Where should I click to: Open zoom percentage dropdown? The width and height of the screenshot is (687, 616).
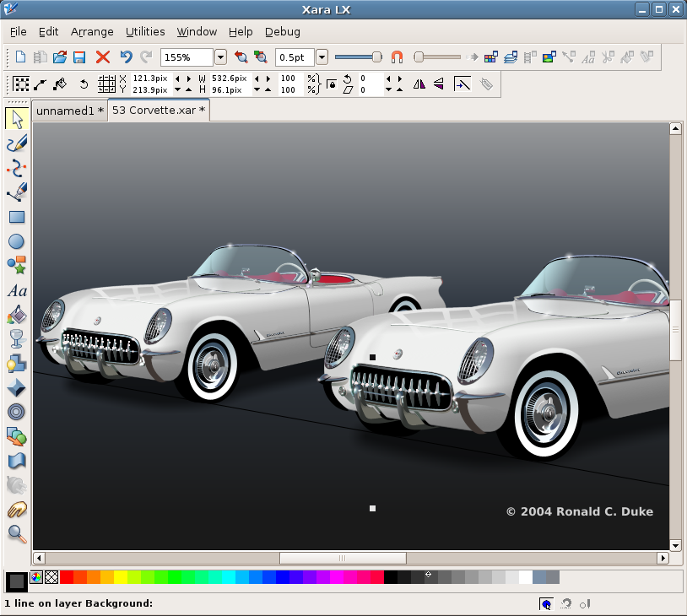(221, 57)
